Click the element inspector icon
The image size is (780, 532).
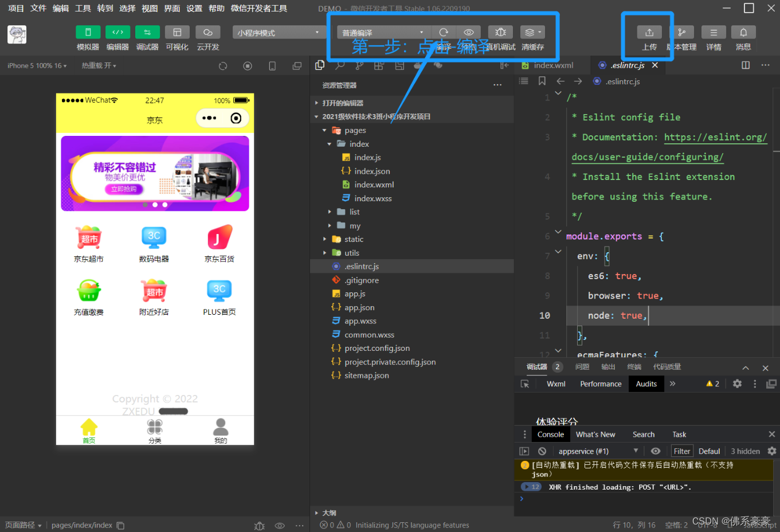(525, 384)
